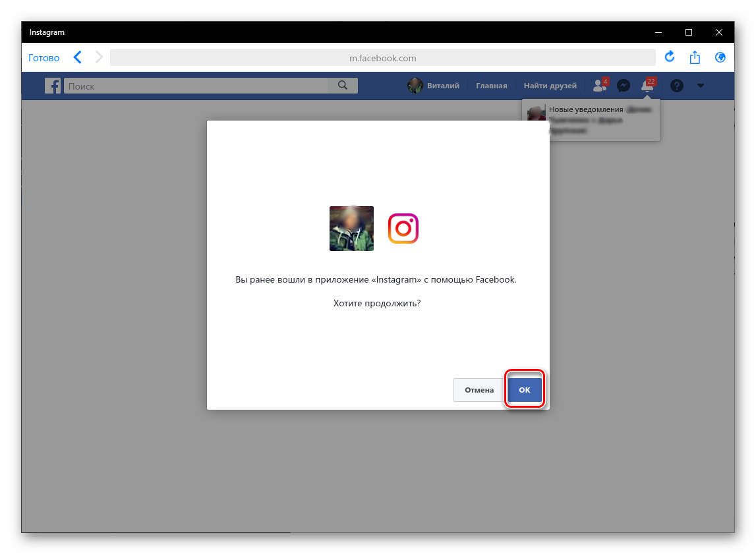Click the m.facebook.com address bar
The image size is (756, 554).
click(383, 58)
